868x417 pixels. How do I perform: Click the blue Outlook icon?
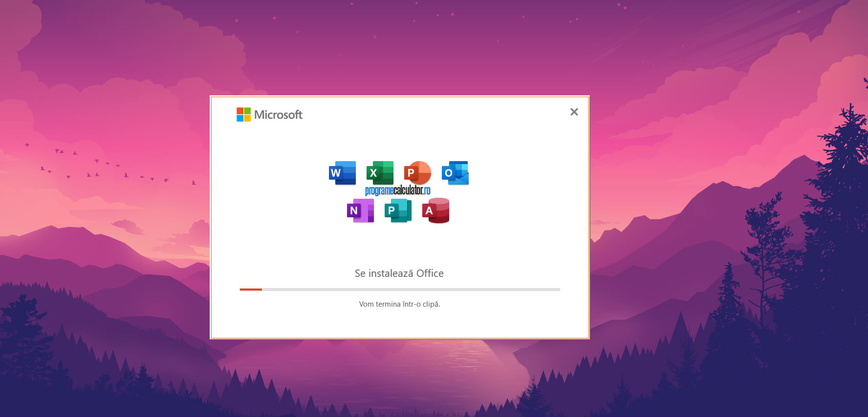coord(455,173)
